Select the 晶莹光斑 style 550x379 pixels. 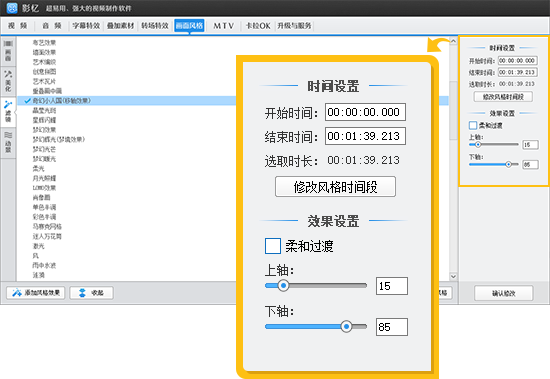[44, 111]
